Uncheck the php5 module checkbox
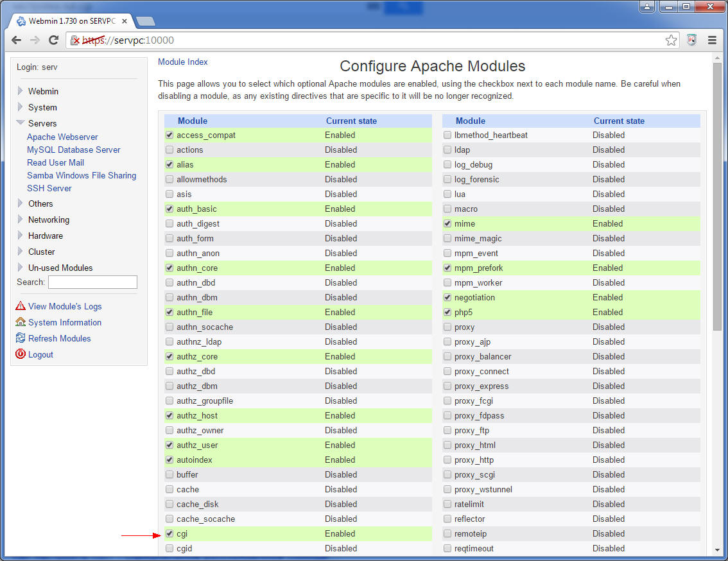 (447, 312)
